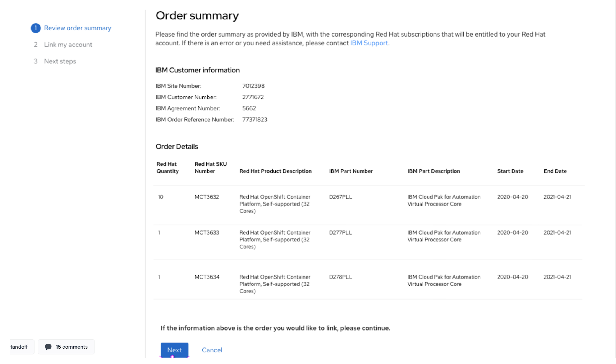616x364 pixels.
Task: Open the Next steps wizard step
Action: pyautogui.click(x=60, y=61)
